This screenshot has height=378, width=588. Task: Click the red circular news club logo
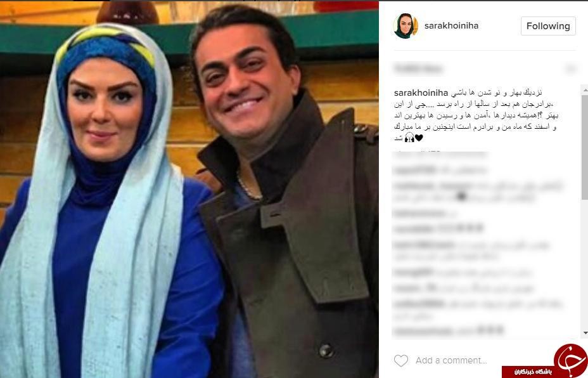click(570, 360)
